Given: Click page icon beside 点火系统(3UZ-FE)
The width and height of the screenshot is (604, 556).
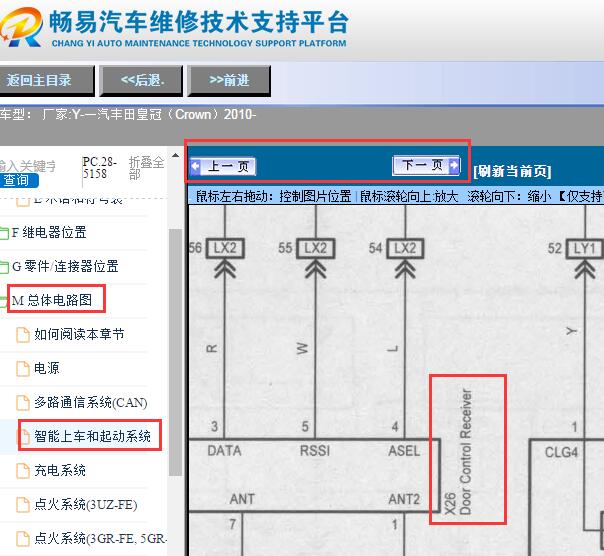Looking at the screenshot, I should 23,505.
